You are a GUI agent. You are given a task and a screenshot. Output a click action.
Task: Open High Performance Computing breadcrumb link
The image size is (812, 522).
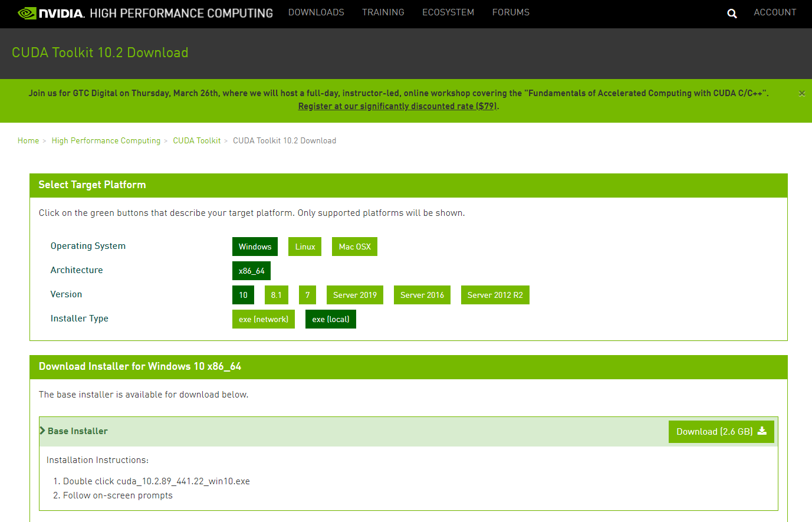tap(106, 140)
